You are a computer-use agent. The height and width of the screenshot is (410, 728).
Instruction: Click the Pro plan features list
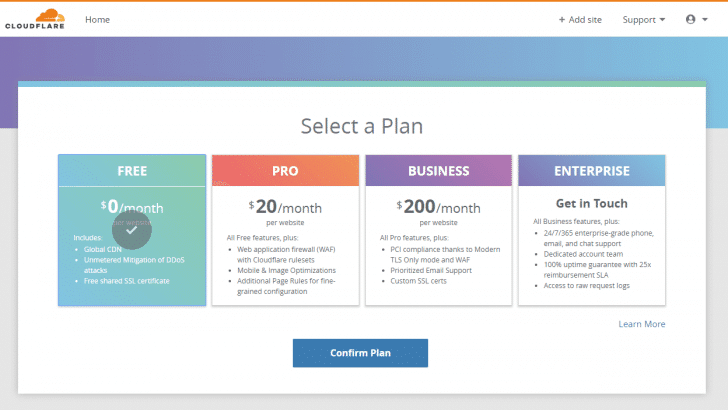(x=287, y=264)
